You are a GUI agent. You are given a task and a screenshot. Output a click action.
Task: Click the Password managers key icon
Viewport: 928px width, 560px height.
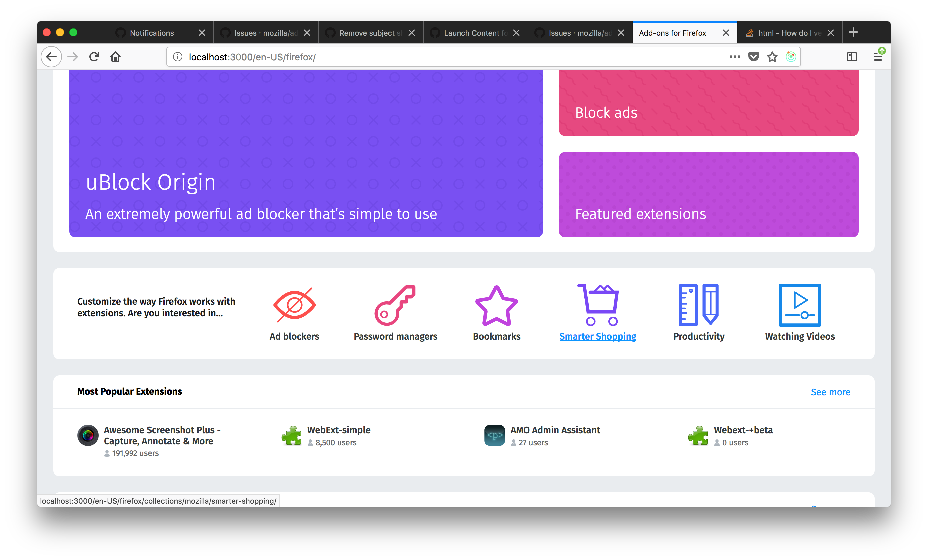pos(395,305)
